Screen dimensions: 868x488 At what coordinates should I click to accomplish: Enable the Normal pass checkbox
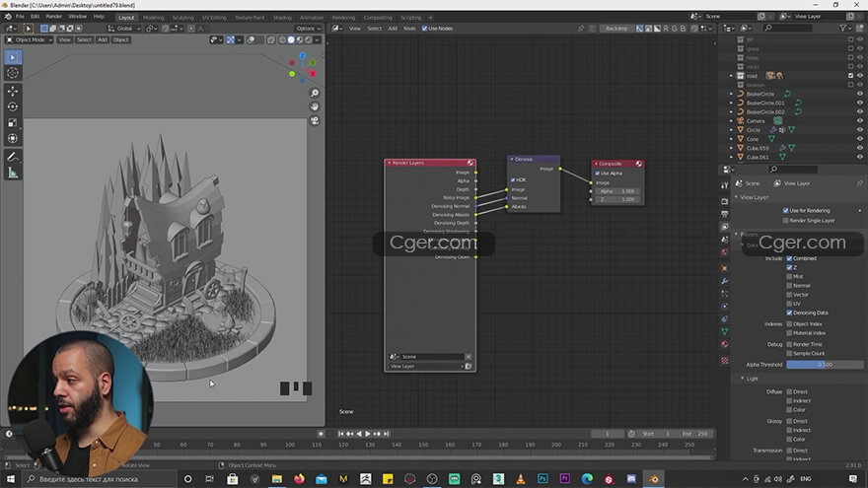pos(789,286)
